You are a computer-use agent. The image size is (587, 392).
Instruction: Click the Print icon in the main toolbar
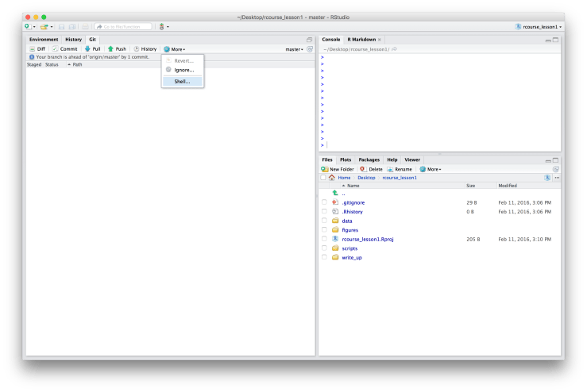[x=85, y=26]
